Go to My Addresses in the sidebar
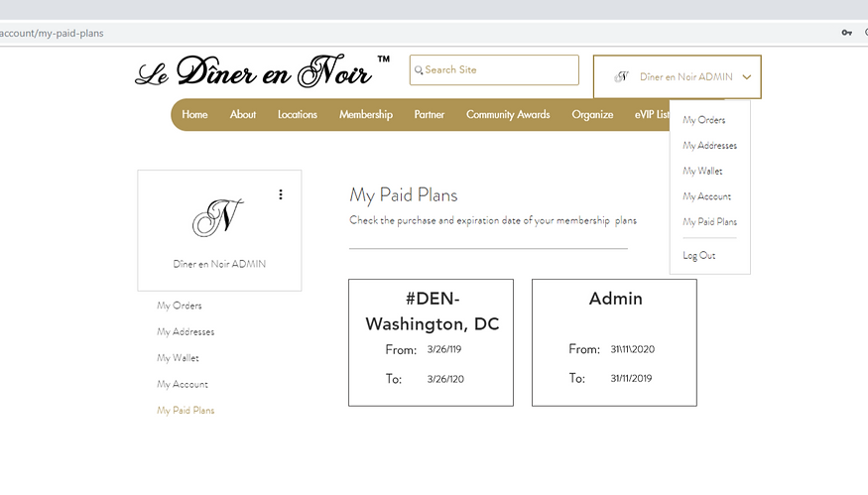This screenshot has width=868, height=495. click(x=186, y=331)
